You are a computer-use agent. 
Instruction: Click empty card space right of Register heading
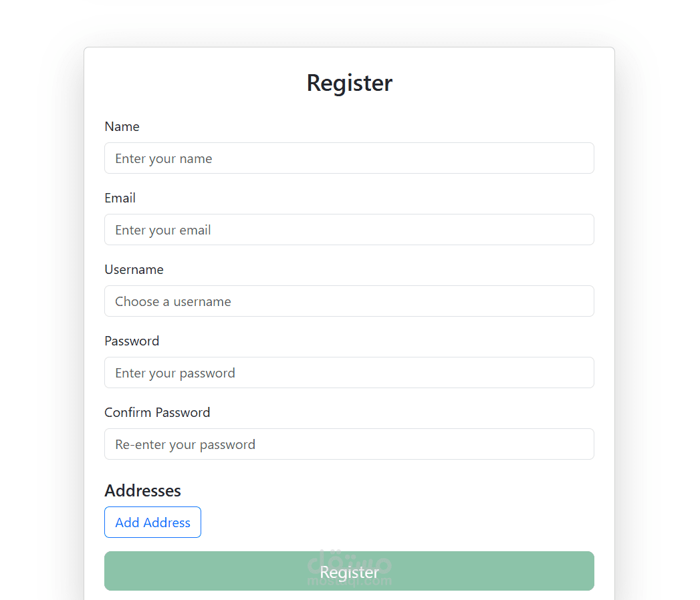(x=508, y=83)
